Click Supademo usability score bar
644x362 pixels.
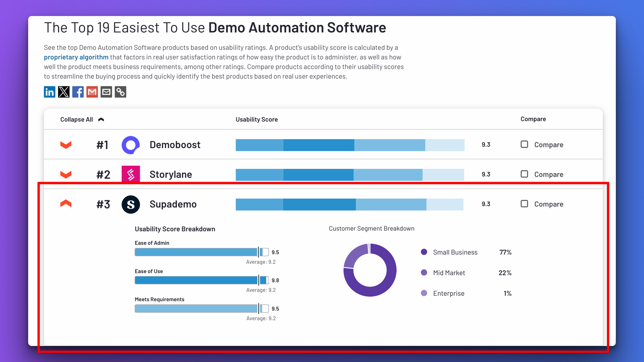pos(349,205)
